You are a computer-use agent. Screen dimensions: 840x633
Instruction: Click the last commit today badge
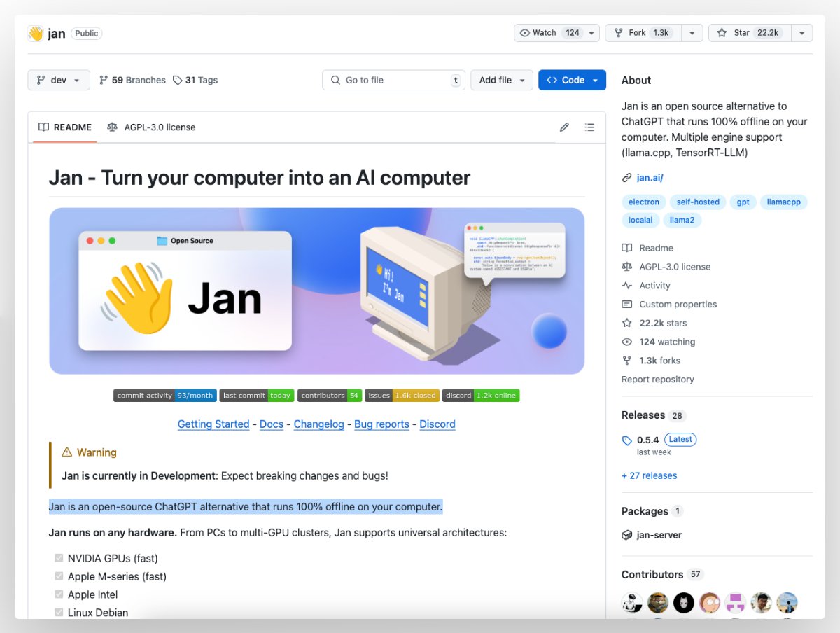[x=257, y=396]
